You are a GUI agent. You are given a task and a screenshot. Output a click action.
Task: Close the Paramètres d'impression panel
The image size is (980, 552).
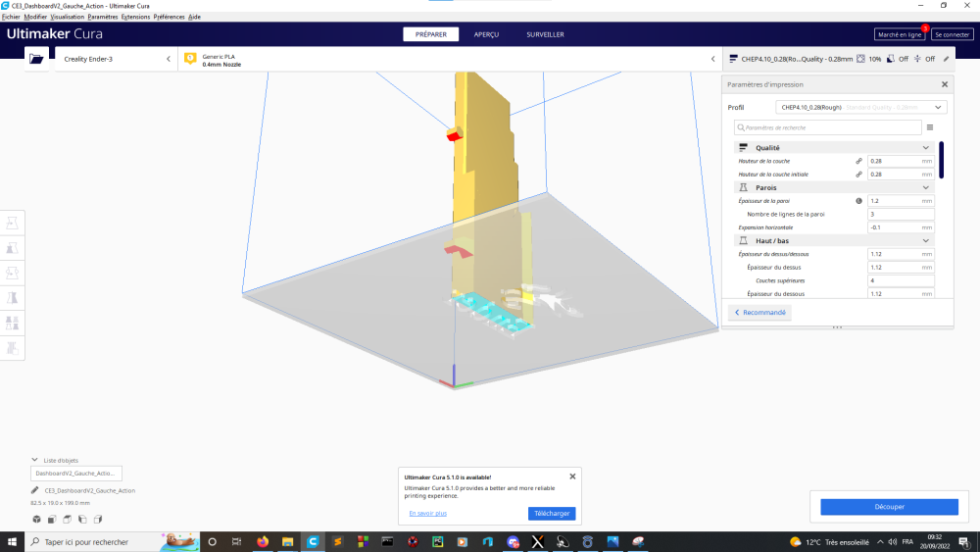[945, 84]
